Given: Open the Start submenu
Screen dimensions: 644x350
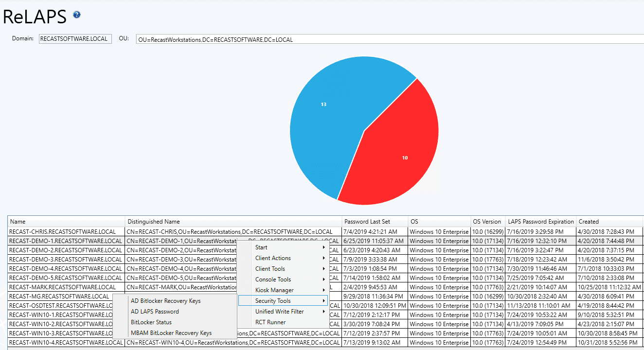Looking at the screenshot, I should pos(283,247).
